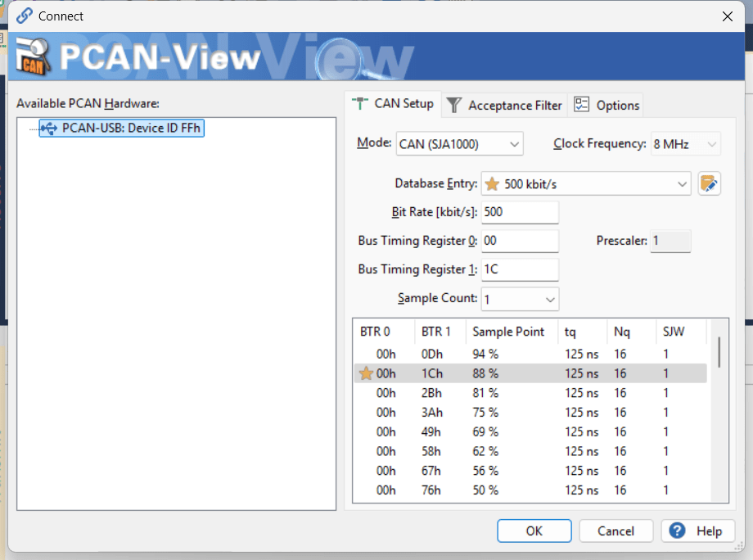Open the Mode dropdown CAN (SJA1000)
This screenshot has width=753, height=560.
tap(459, 144)
